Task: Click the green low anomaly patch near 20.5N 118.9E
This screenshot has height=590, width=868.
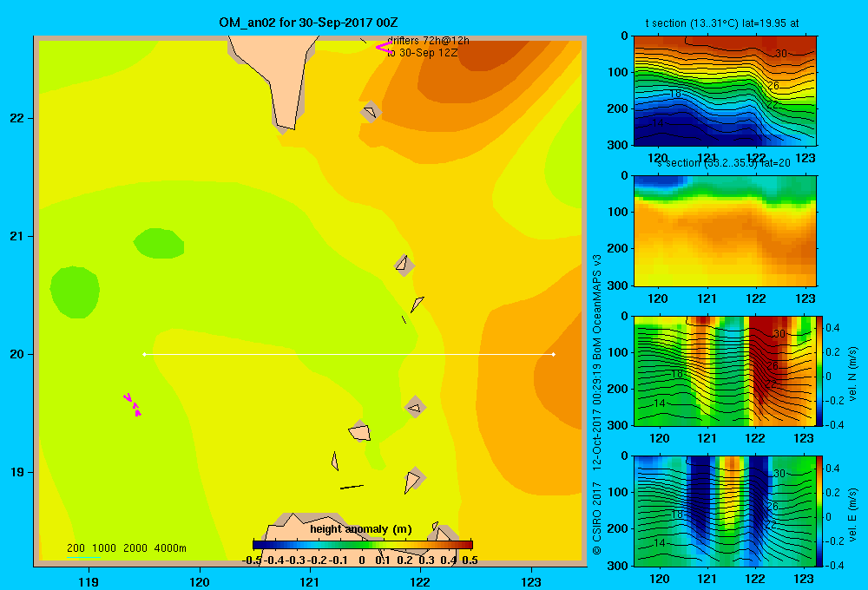Action: [x=75, y=292]
